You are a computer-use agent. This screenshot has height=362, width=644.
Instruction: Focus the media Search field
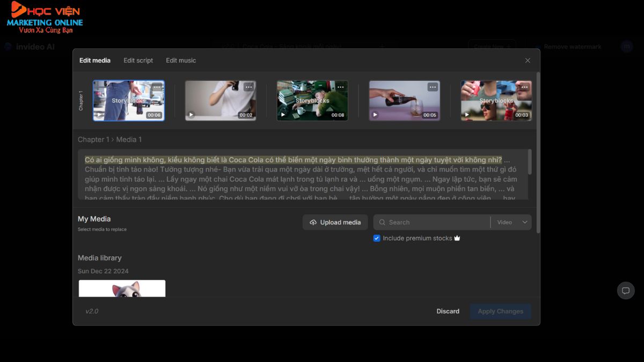[x=432, y=223]
